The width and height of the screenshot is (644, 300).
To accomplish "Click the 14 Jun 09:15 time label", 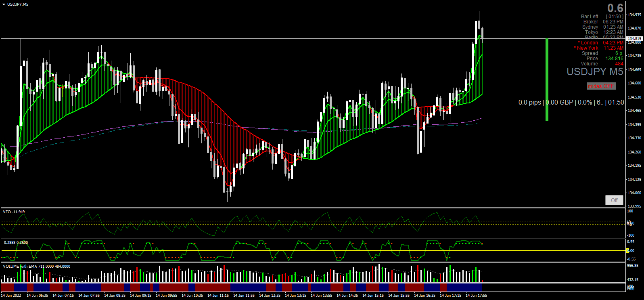I will coord(140,296).
